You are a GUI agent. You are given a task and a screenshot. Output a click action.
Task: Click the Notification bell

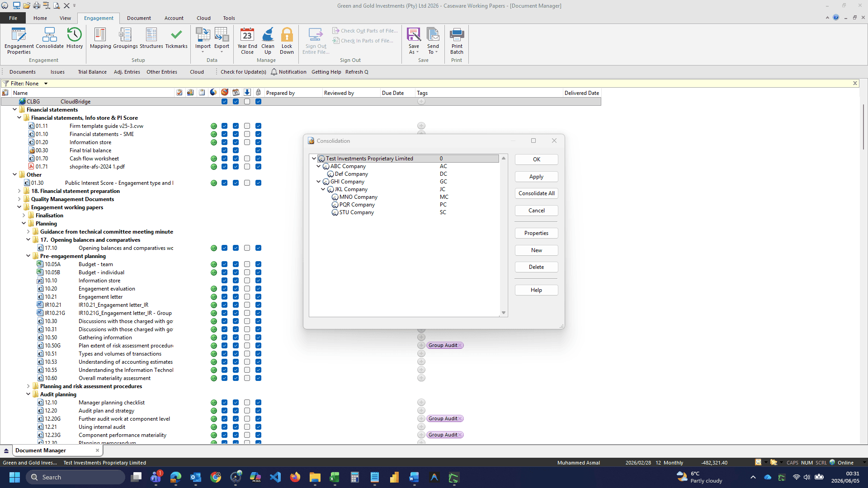[274, 72]
